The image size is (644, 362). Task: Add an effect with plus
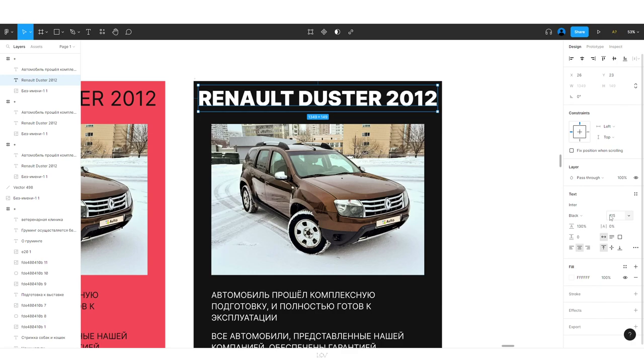tap(635, 310)
